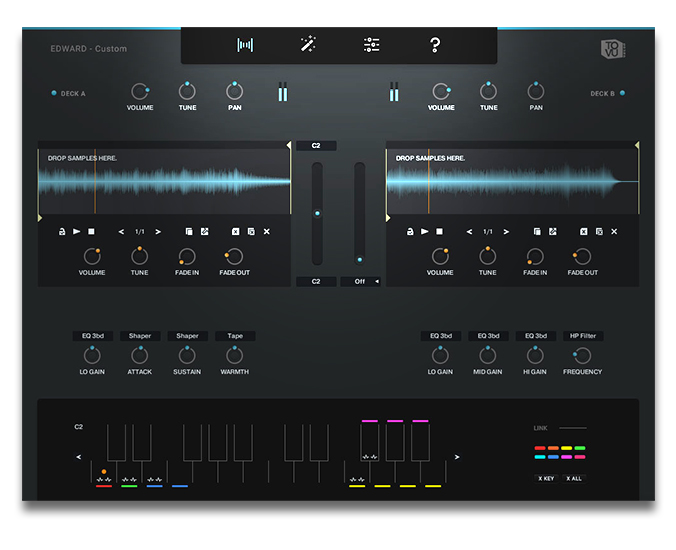
Task: Click the lock icon under left waveform
Action: point(61,232)
